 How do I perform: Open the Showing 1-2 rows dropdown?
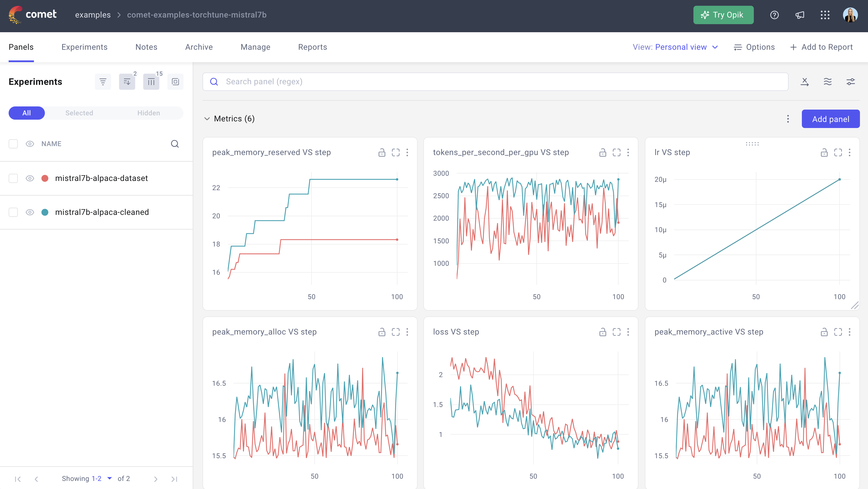click(109, 478)
